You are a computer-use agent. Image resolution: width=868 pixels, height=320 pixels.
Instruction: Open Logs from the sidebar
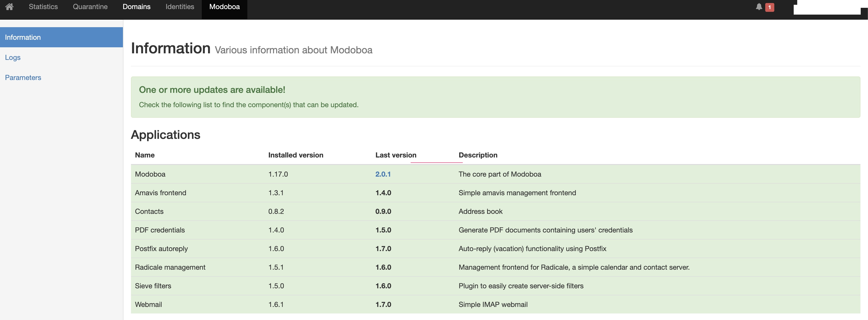tap(13, 57)
